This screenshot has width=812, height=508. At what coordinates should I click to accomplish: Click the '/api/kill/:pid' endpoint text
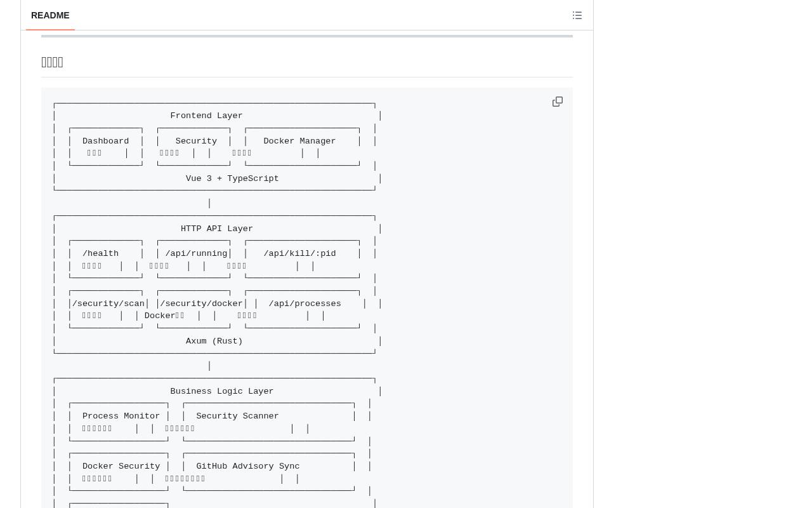click(299, 253)
